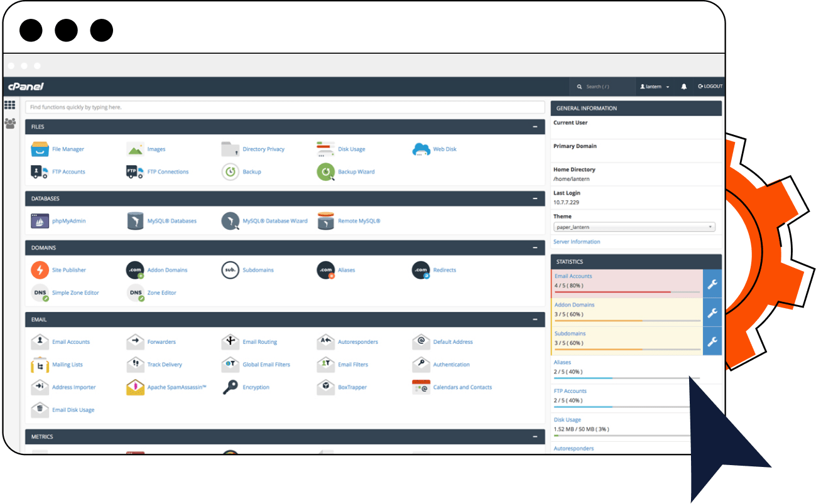The width and height of the screenshot is (816, 504).
Task: Open the Theme paper_lantern dropdown
Action: [x=634, y=227]
